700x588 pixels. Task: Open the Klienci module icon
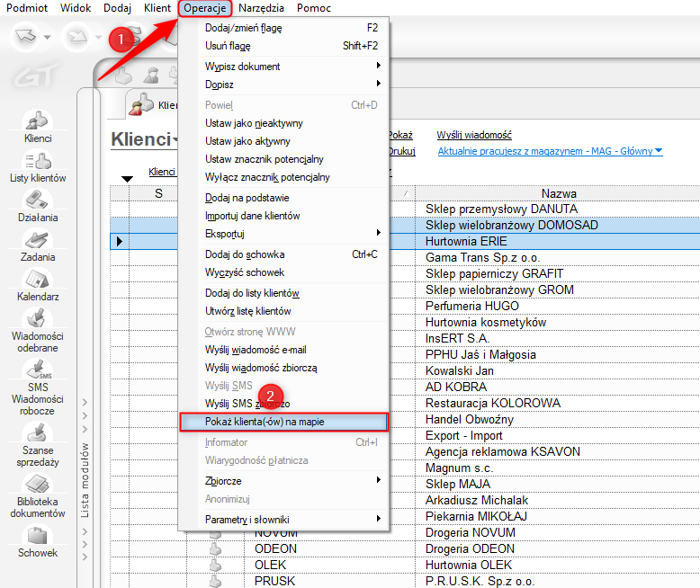(38, 126)
